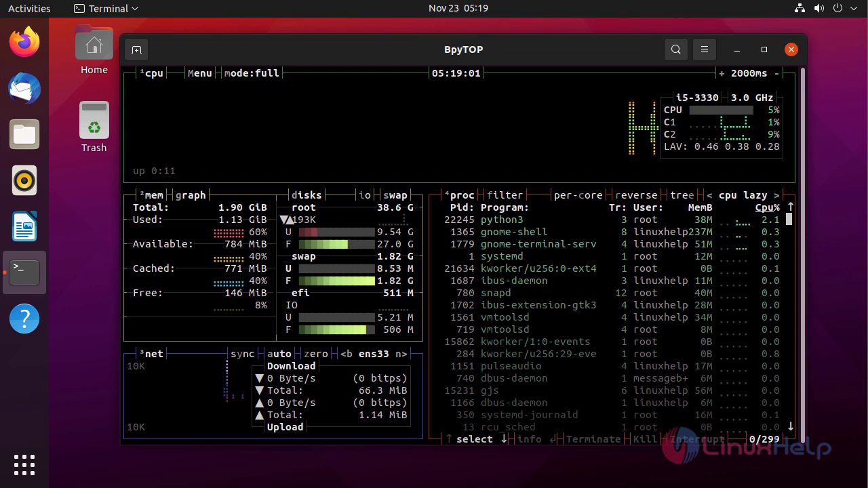The height and width of the screenshot is (488, 868).
Task: Select the systemd-journald process row
Action: click(x=612, y=415)
